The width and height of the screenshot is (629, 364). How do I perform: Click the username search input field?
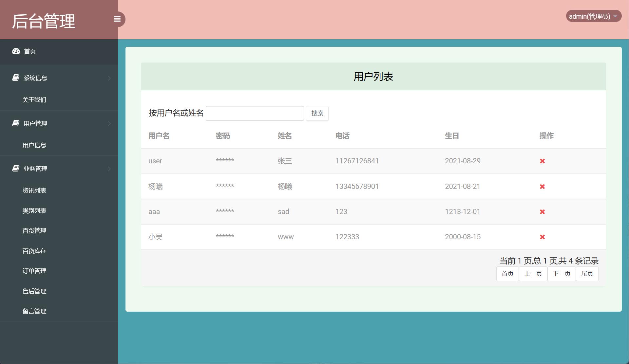coord(255,113)
